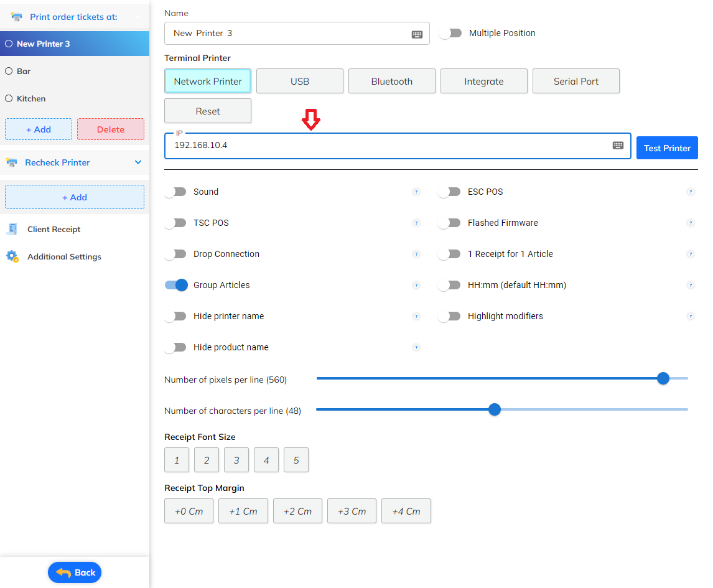Screen dimensions: 713x588
Task: Enable 1 Receipt for 1 Article toggle
Action: point(449,254)
